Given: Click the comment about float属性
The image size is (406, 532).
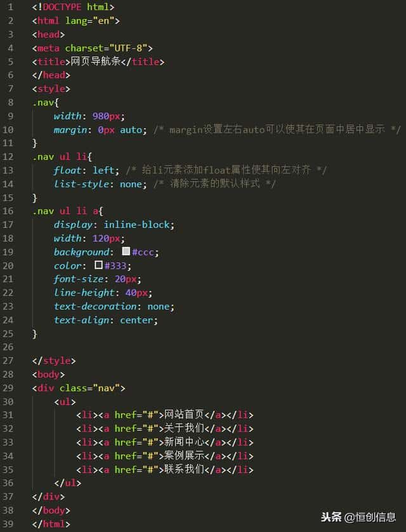Looking at the screenshot, I should [x=226, y=170].
